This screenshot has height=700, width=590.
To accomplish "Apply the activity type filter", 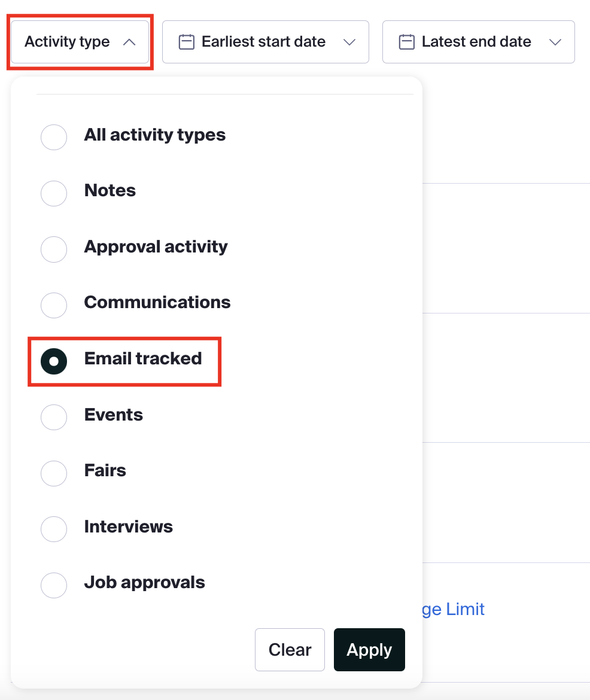I will tap(369, 650).
